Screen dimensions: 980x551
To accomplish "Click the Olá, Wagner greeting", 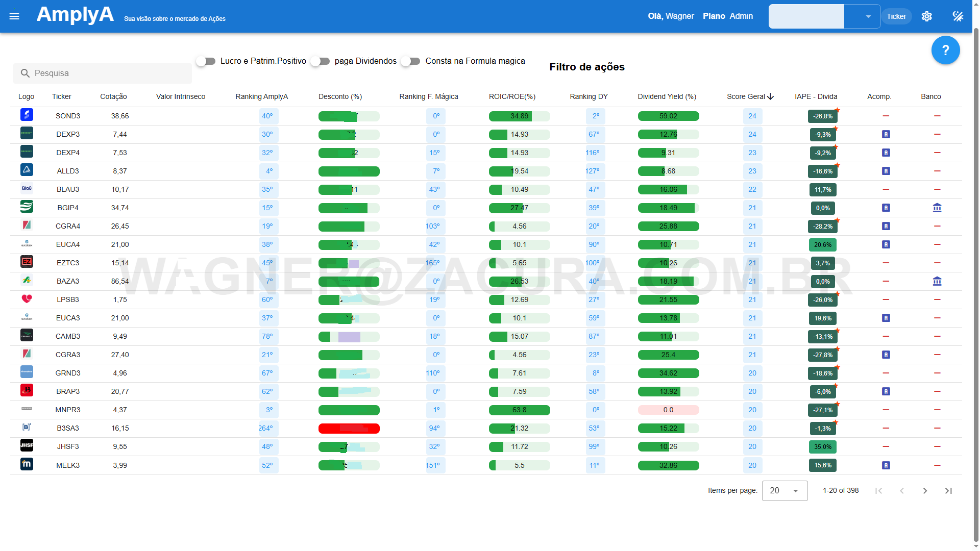I will pos(671,16).
